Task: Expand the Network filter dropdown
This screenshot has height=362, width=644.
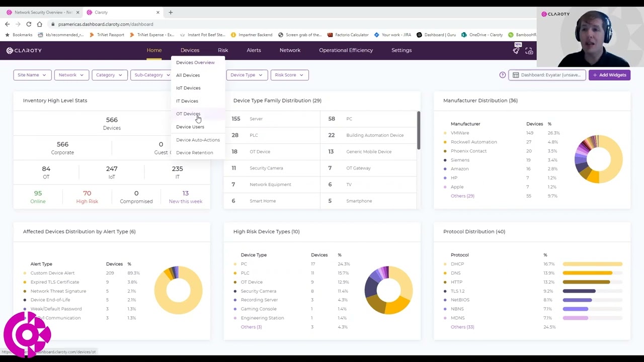Action: point(71,75)
